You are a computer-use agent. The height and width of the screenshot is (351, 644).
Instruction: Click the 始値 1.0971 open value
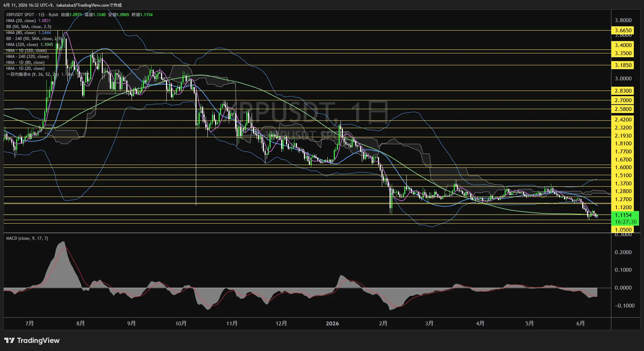pyautogui.click(x=71, y=15)
